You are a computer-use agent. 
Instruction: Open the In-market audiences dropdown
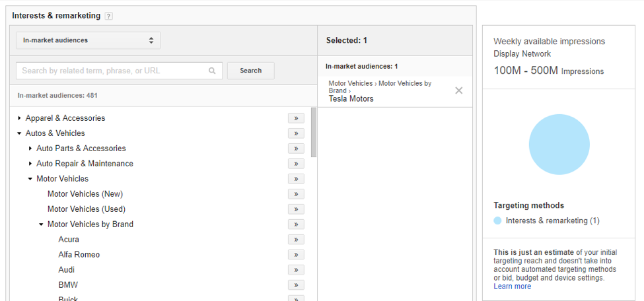coord(88,40)
